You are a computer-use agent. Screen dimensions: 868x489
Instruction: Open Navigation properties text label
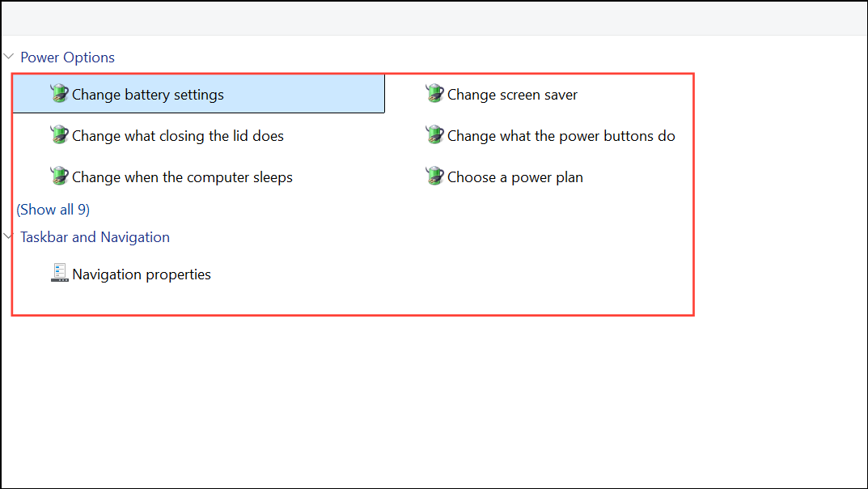(x=141, y=274)
